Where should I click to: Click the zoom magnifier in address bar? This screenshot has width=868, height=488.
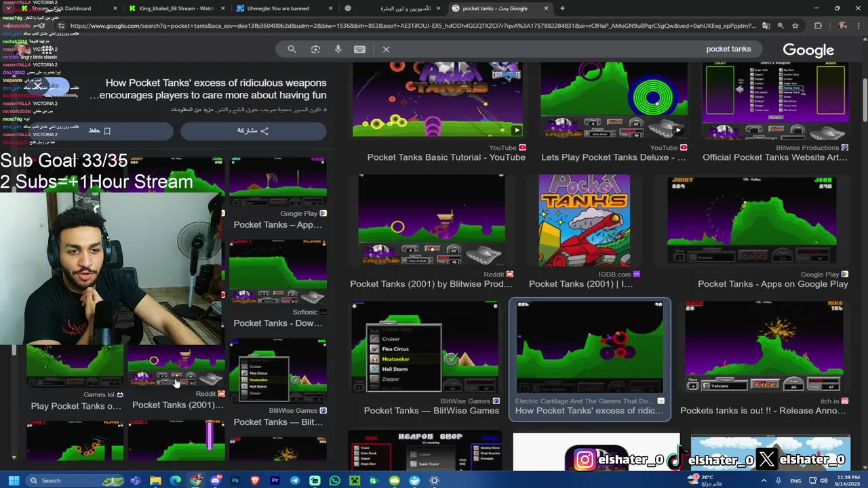point(780,26)
